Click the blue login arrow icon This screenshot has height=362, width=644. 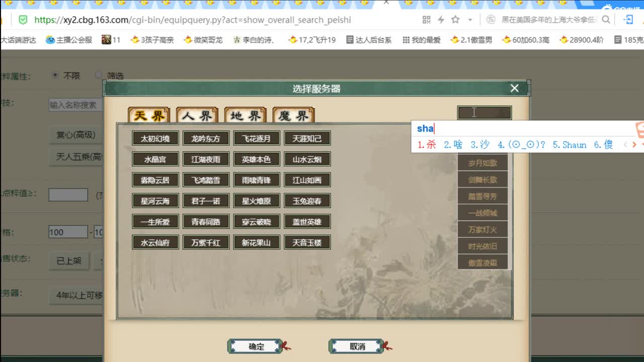(628, 20)
